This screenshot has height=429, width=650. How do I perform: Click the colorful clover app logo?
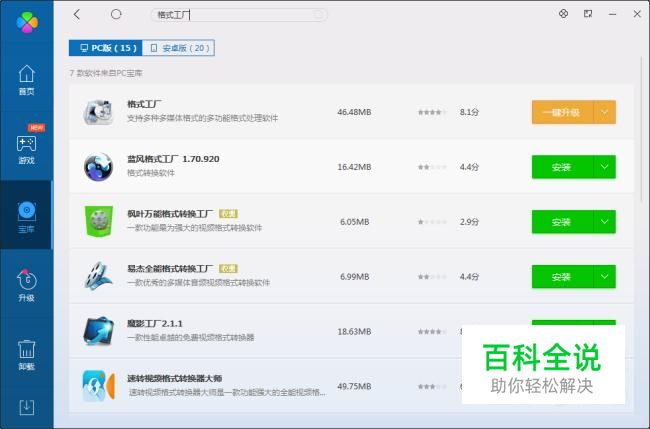[x=27, y=22]
